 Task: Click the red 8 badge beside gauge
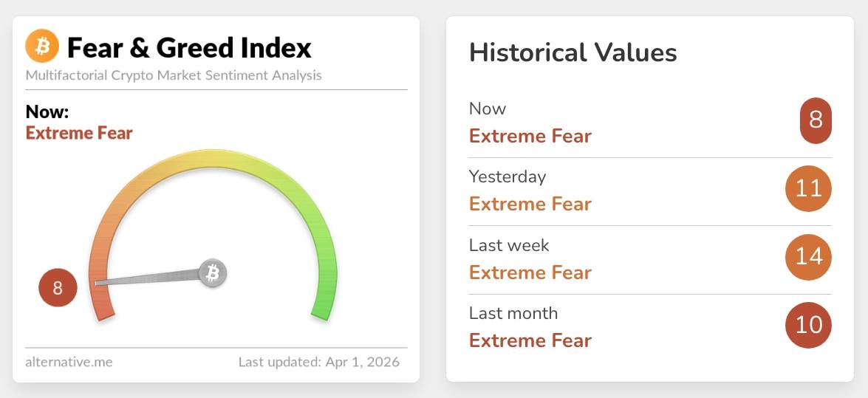[x=58, y=289]
